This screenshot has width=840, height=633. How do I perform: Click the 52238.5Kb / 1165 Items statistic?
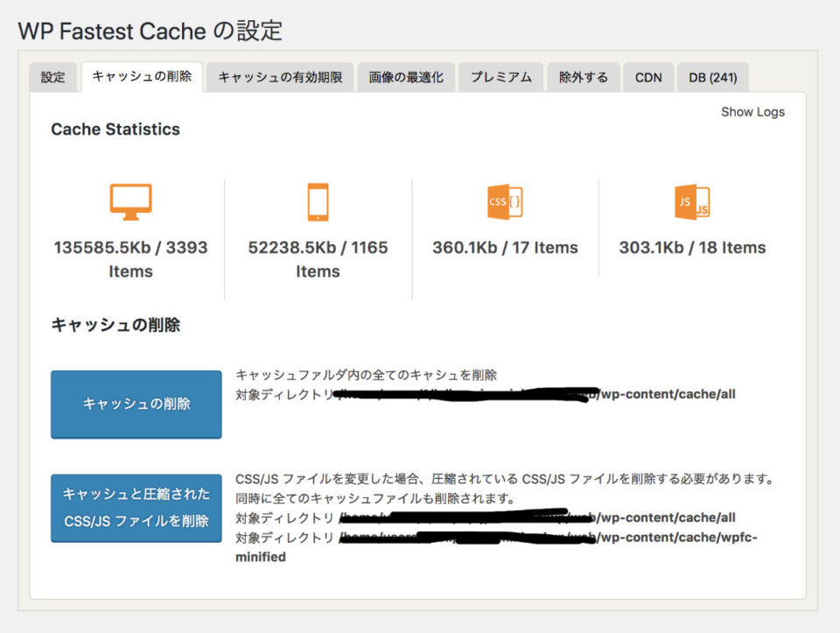point(318,259)
